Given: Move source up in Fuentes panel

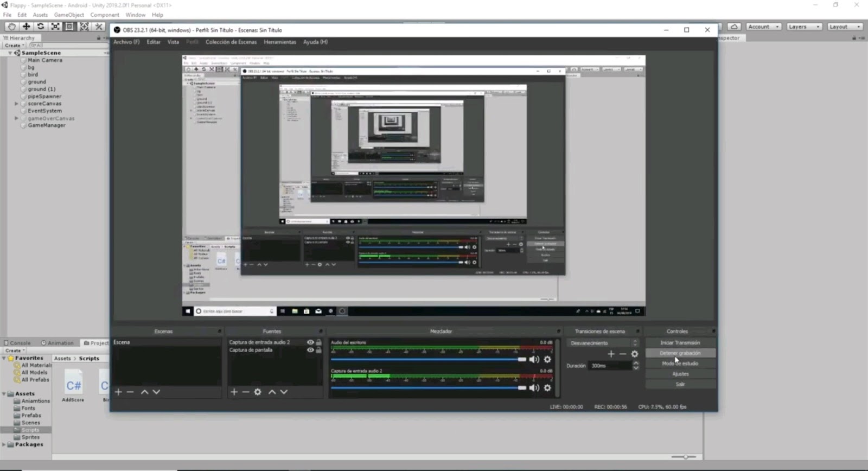Looking at the screenshot, I should coord(272,392).
